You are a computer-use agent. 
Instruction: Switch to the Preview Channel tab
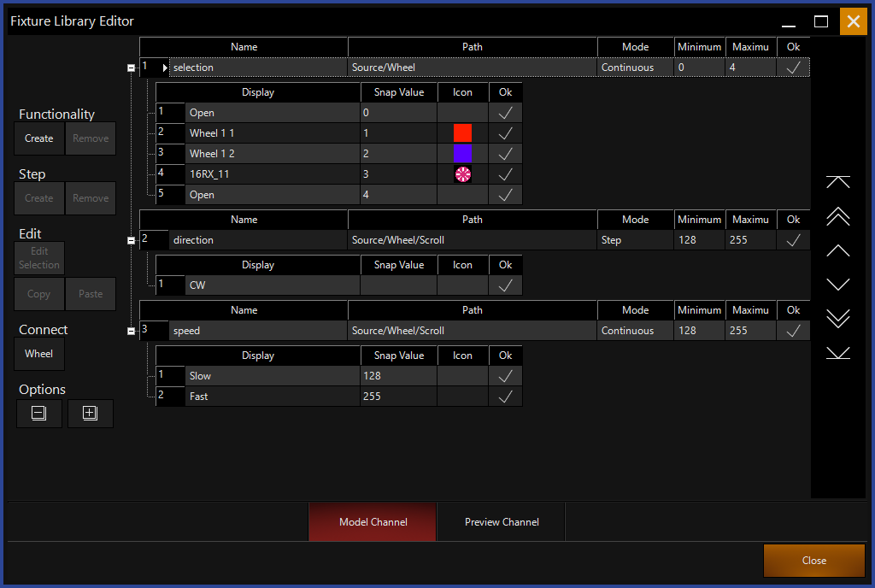[x=502, y=522]
